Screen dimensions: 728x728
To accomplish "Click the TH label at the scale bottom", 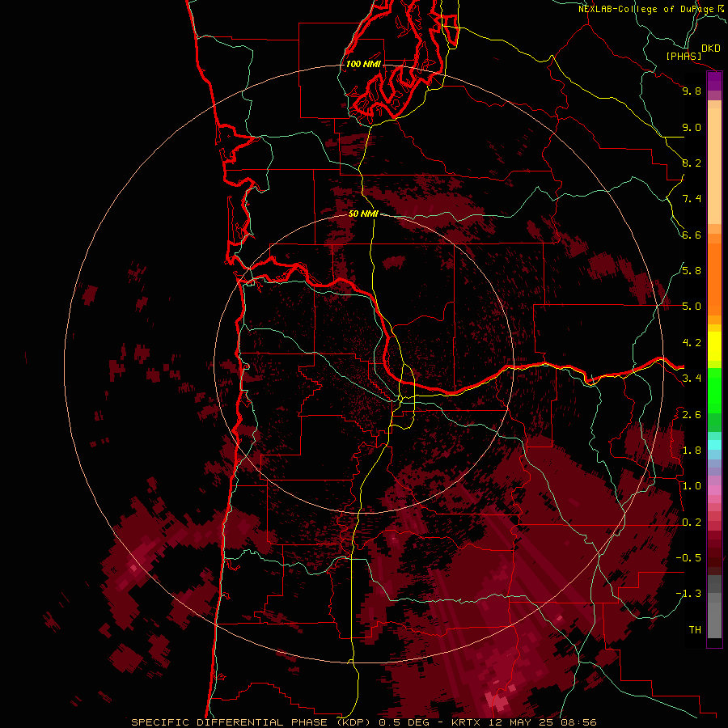I will 695,629.
